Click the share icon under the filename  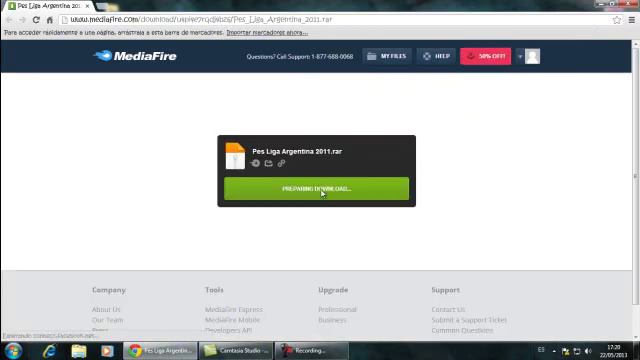click(269, 163)
